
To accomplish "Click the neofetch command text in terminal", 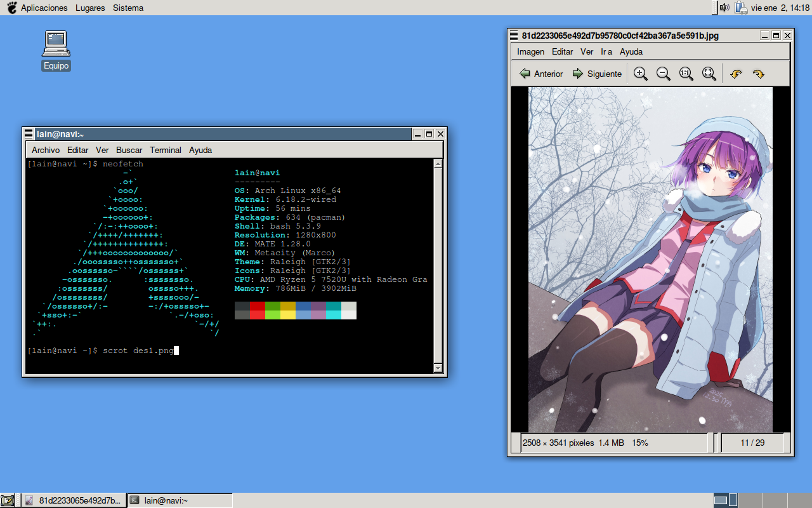I will pyautogui.click(x=123, y=164).
